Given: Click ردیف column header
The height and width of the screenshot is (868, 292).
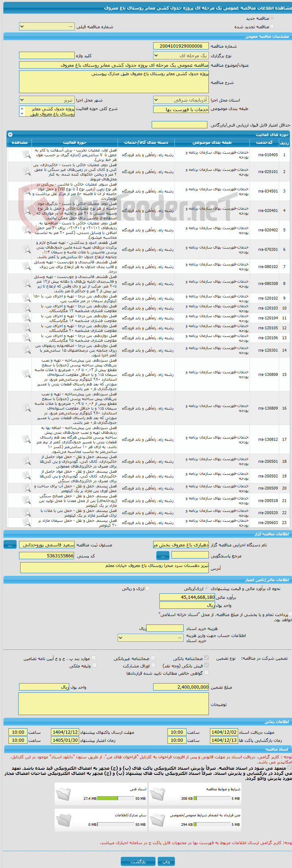Looking at the screenshot, I should (284, 142).
